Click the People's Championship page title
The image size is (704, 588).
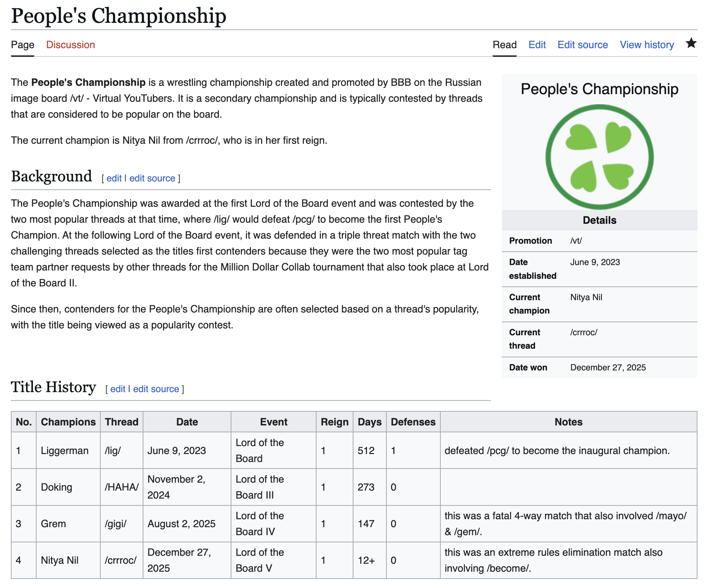tap(118, 16)
